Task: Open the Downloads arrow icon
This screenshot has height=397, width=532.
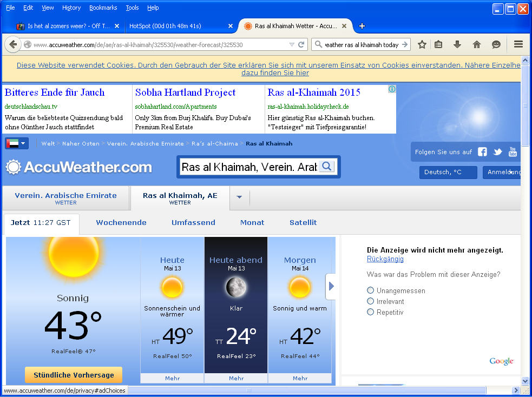Action: click(457, 44)
